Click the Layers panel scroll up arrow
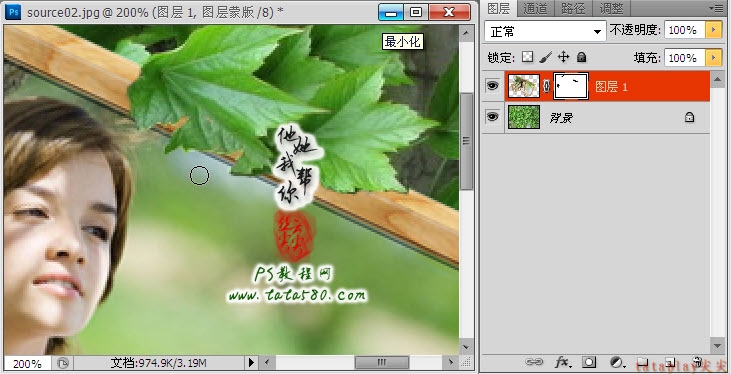This screenshot has width=731, height=374. 718,79
